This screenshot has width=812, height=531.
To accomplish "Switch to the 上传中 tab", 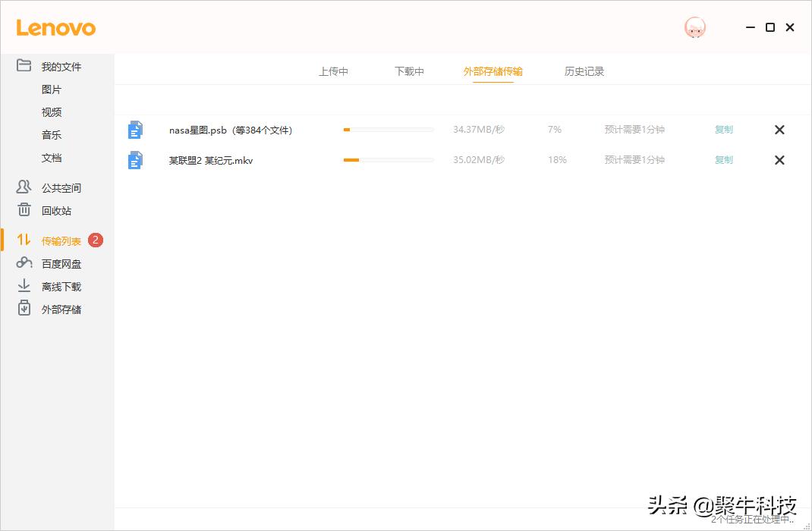I will coord(333,71).
